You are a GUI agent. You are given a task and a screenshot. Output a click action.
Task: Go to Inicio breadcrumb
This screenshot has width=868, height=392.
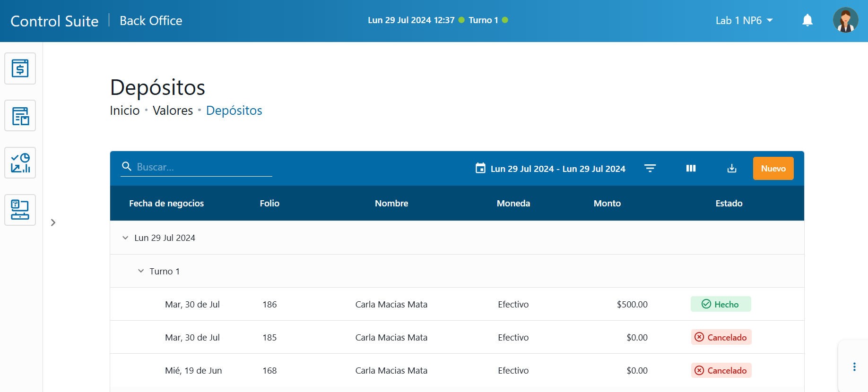(x=125, y=111)
